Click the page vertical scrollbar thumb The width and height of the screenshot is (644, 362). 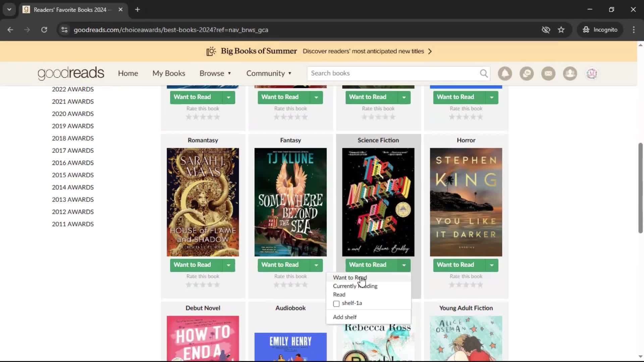640,188
